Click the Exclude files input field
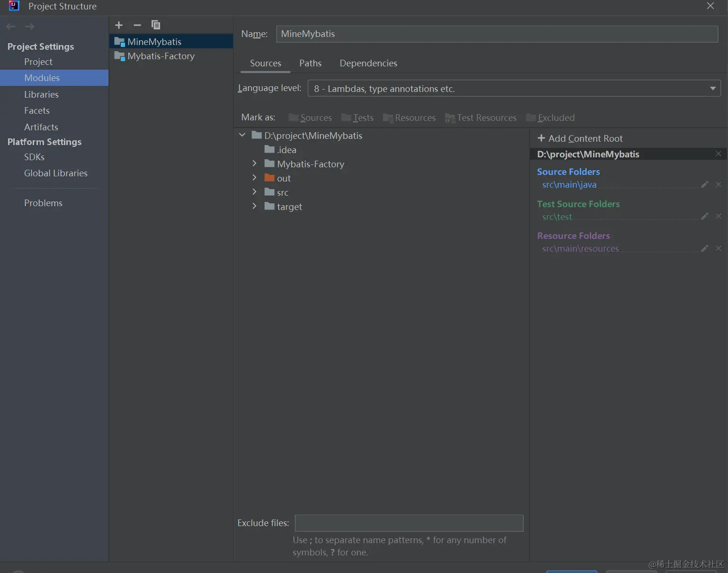This screenshot has height=573, width=728. [x=409, y=523]
